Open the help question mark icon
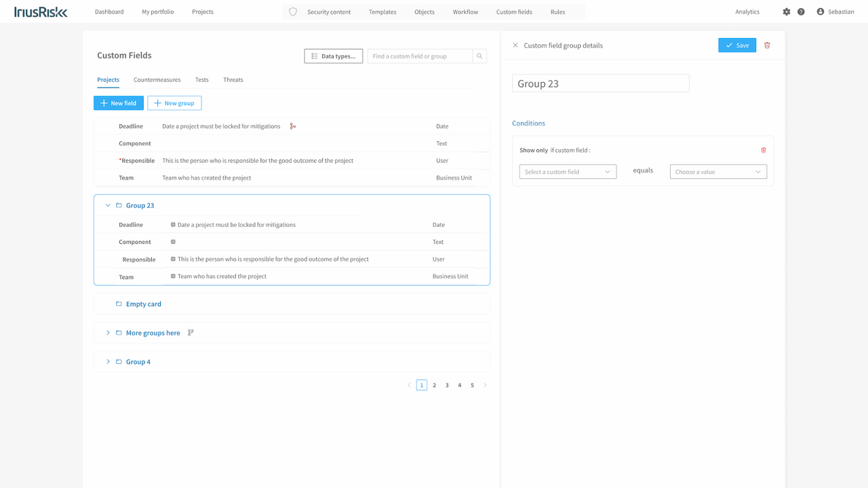Screen dimensions: 868x488 pos(801,12)
